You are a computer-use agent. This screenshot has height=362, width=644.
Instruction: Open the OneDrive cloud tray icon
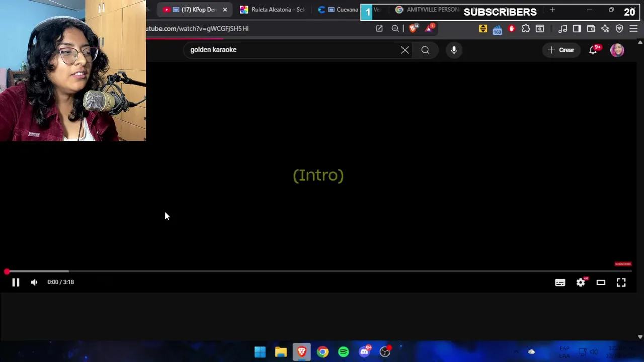531,352
